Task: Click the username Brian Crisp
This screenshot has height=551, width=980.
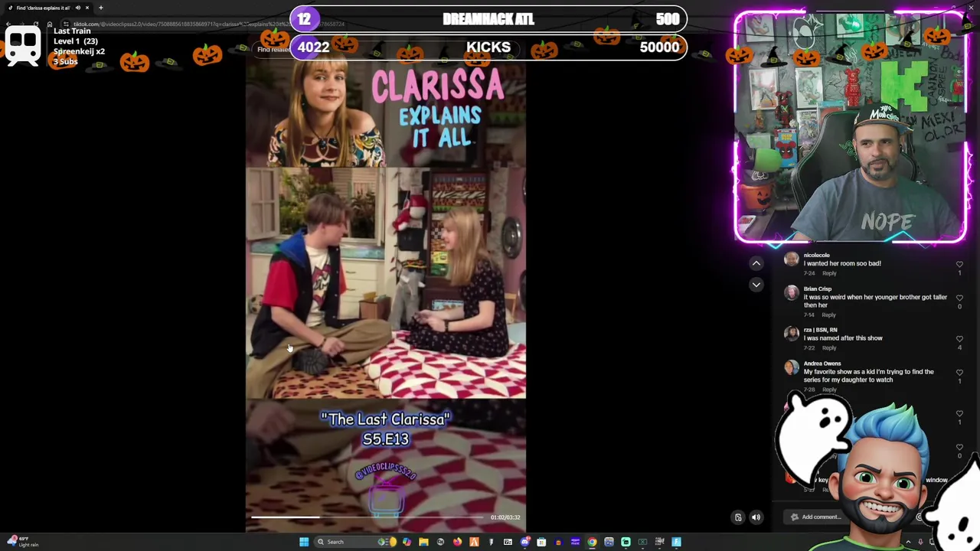Action: [x=818, y=289]
